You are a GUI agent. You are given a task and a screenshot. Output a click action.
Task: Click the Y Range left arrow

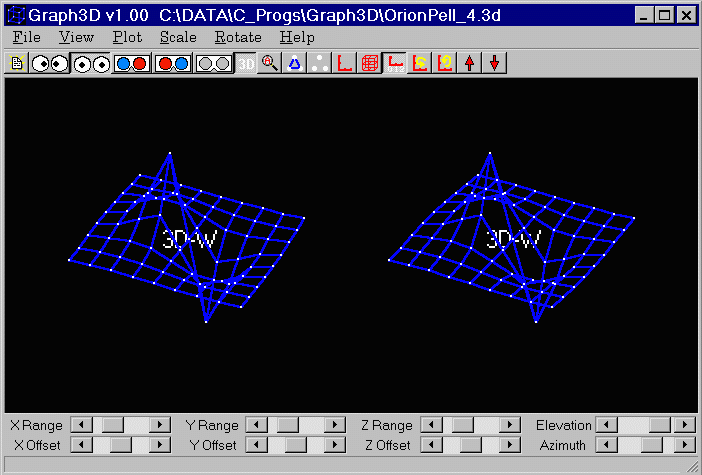pyautogui.click(x=257, y=424)
